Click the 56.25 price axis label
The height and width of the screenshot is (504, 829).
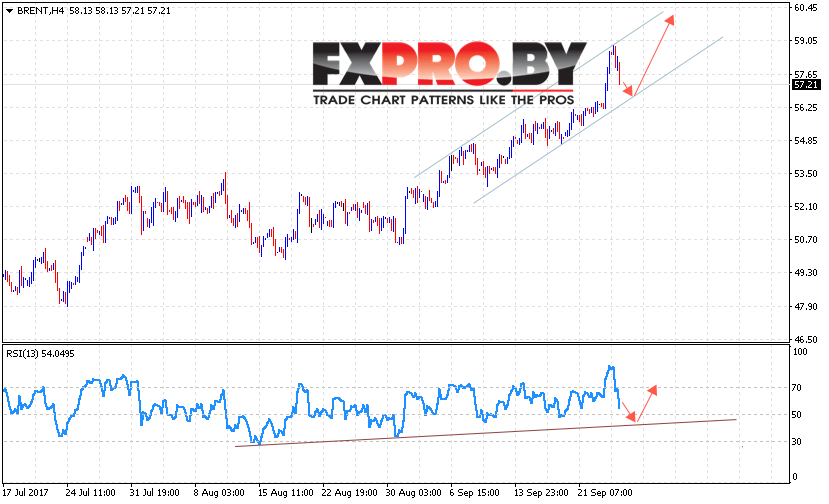(x=806, y=108)
